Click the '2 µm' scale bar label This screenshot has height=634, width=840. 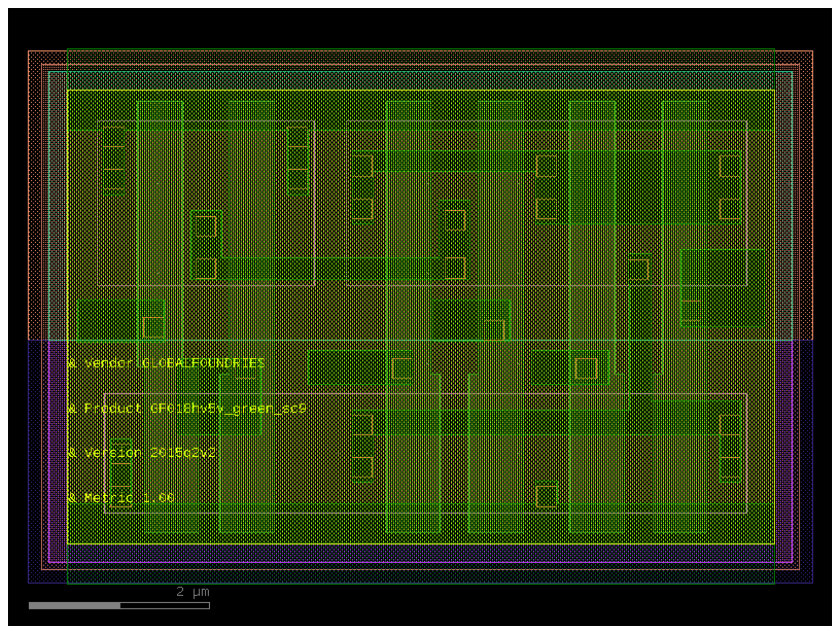point(193,592)
